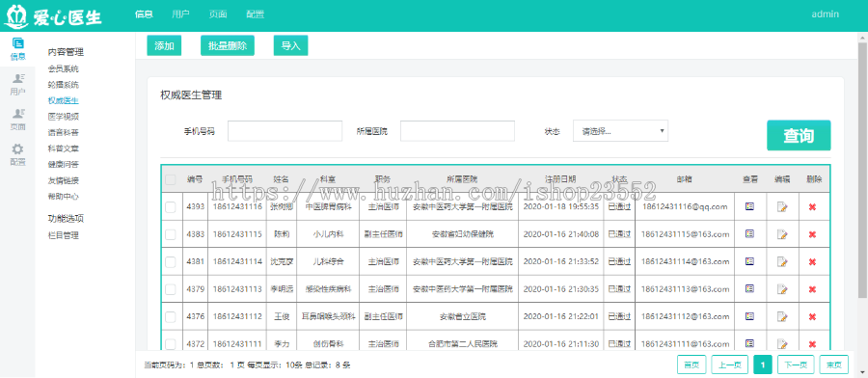Edit icon for row 4383

point(781,234)
